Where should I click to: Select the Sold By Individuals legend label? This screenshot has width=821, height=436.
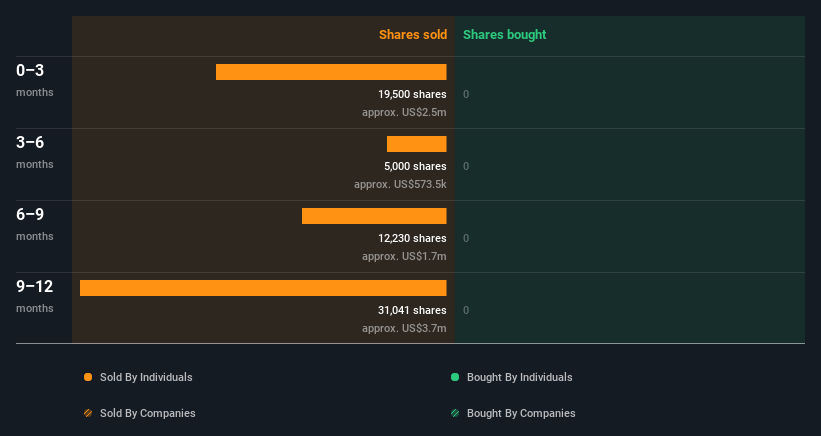[146, 377]
